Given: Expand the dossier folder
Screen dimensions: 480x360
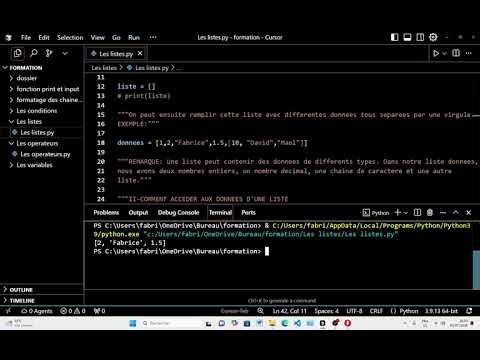Looking at the screenshot, I should coord(27,78).
